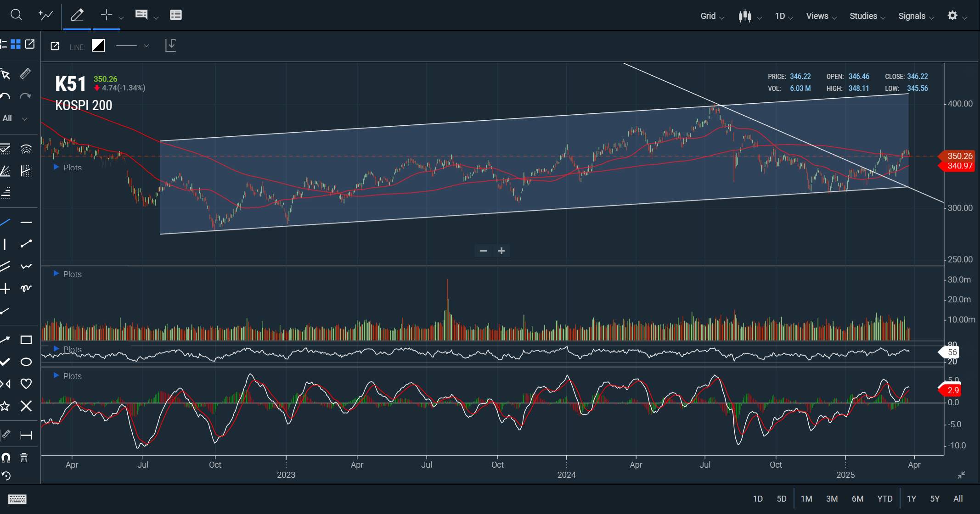Screen dimensions: 980x514
Task: Toggle the crosshair button
Action: tap(106, 15)
